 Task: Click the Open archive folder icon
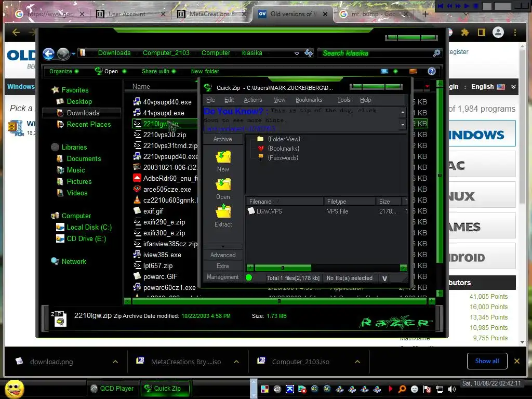click(223, 184)
